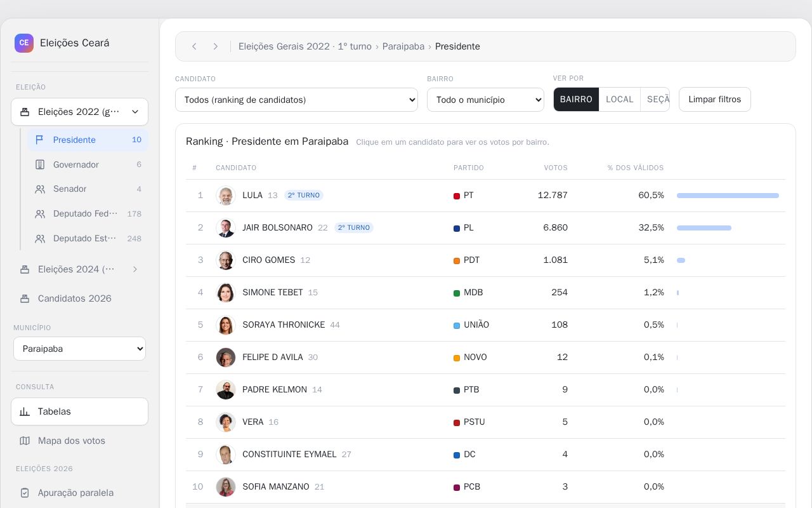Click Soraya Thronicke's vote count 108
The height and width of the screenshot is (508, 812).
coord(560,324)
